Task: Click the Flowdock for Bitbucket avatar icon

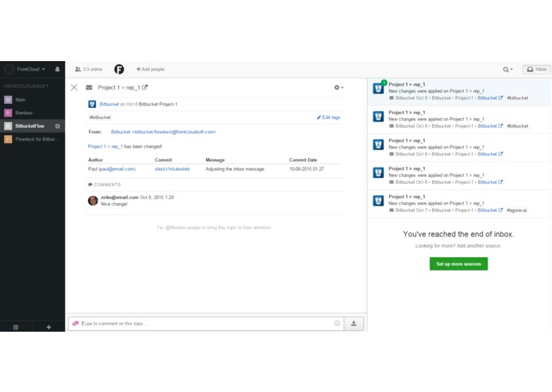Action: (8, 139)
